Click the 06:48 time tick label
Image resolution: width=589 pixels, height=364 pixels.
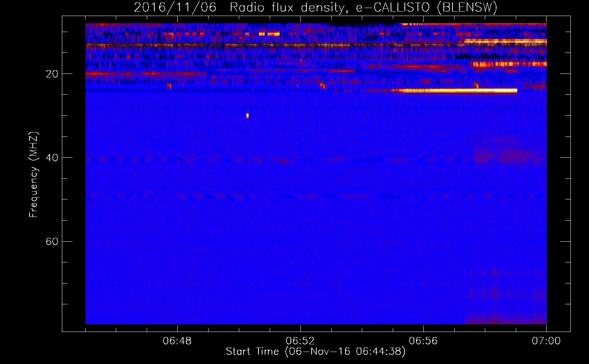(177, 341)
